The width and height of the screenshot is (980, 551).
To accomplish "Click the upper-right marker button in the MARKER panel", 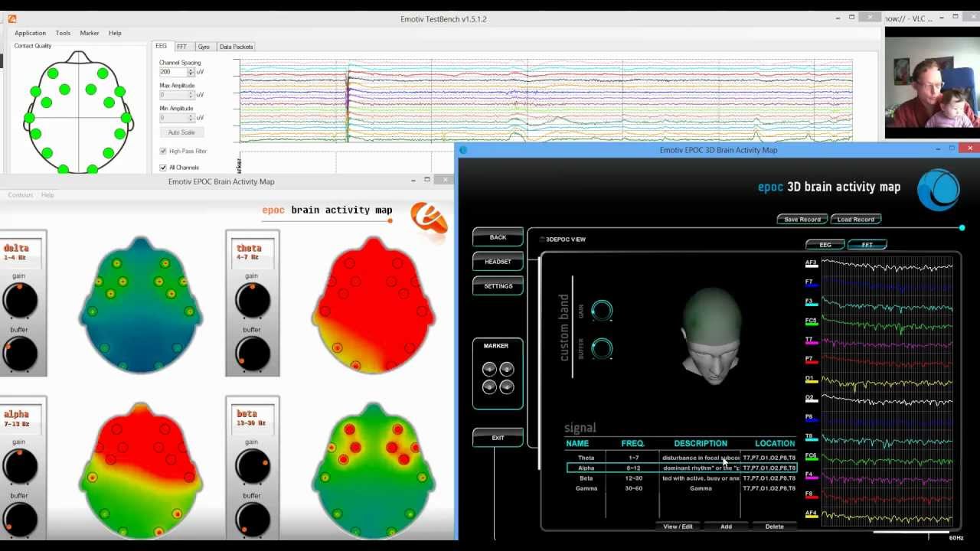I will pos(506,370).
